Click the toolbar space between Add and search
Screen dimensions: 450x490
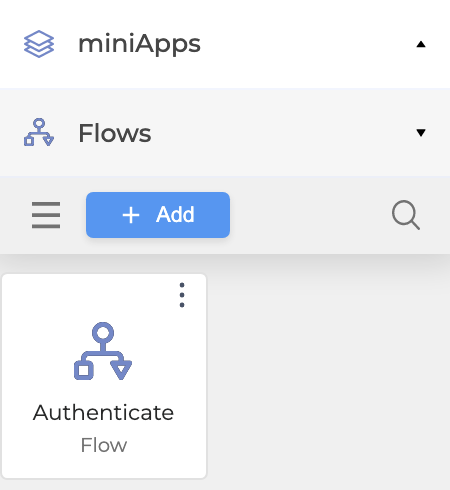(x=310, y=215)
